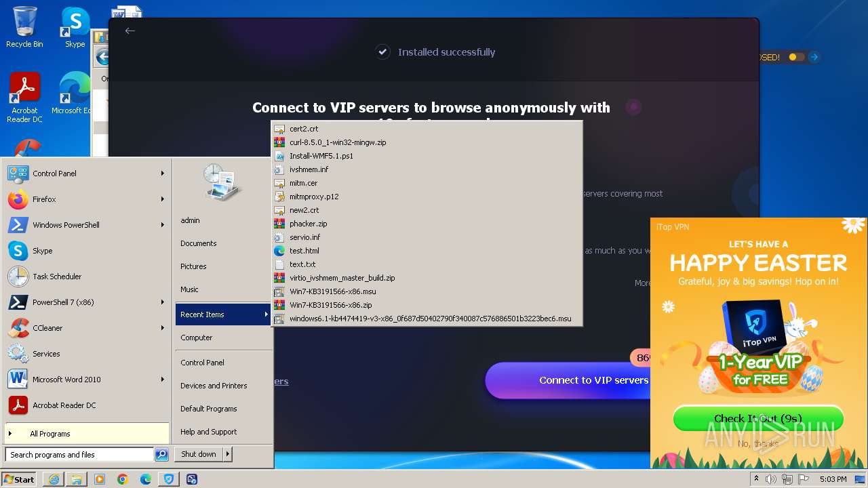
Task: Open Recycle Bin on the desktop
Action: click(x=24, y=27)
